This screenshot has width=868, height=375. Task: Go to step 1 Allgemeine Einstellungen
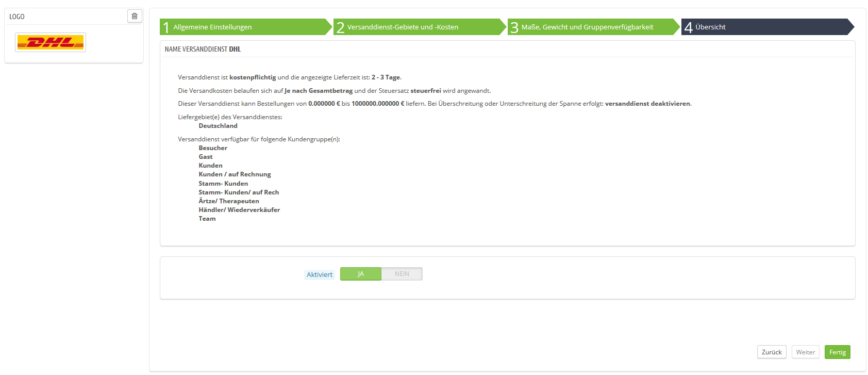[x=245, y=27]
